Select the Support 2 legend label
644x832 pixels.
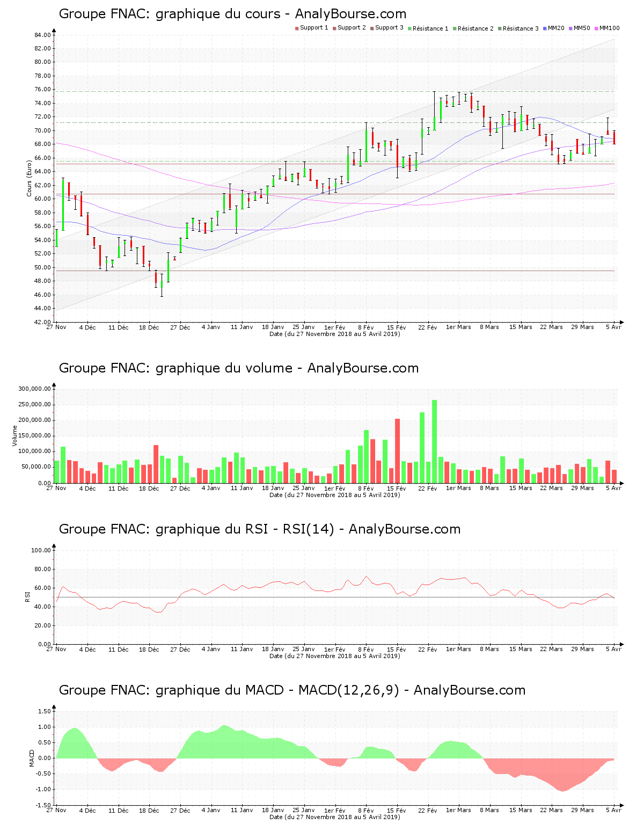[352, 28]
